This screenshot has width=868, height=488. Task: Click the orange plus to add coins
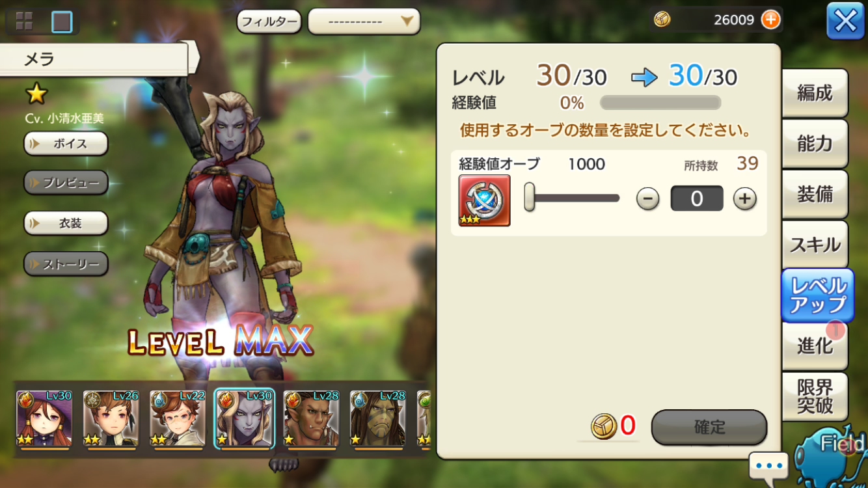tap(770, 20)
